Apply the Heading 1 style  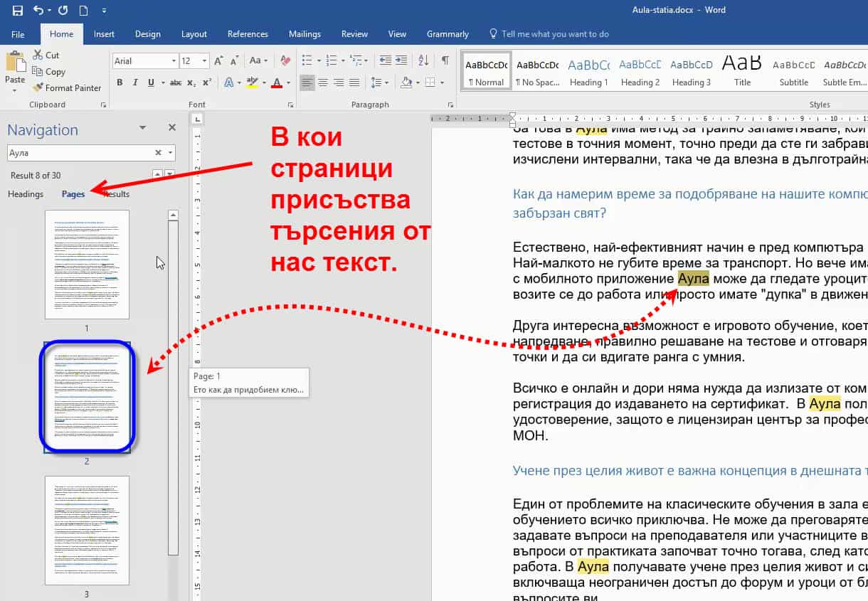[588, 70]
